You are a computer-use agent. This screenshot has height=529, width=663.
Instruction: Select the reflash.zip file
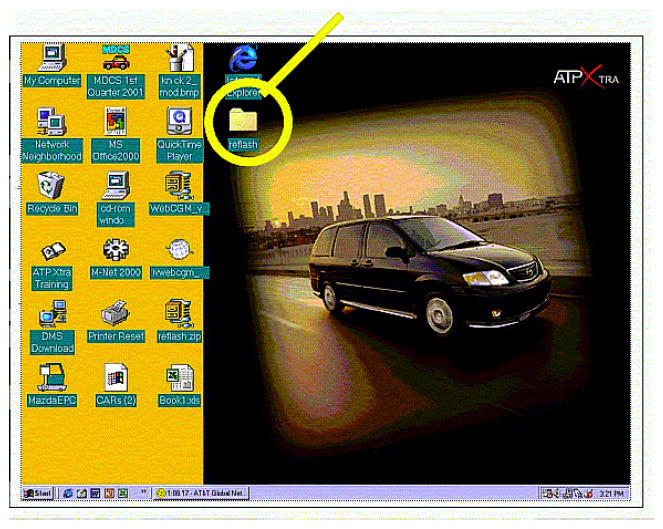coord(179,315)
